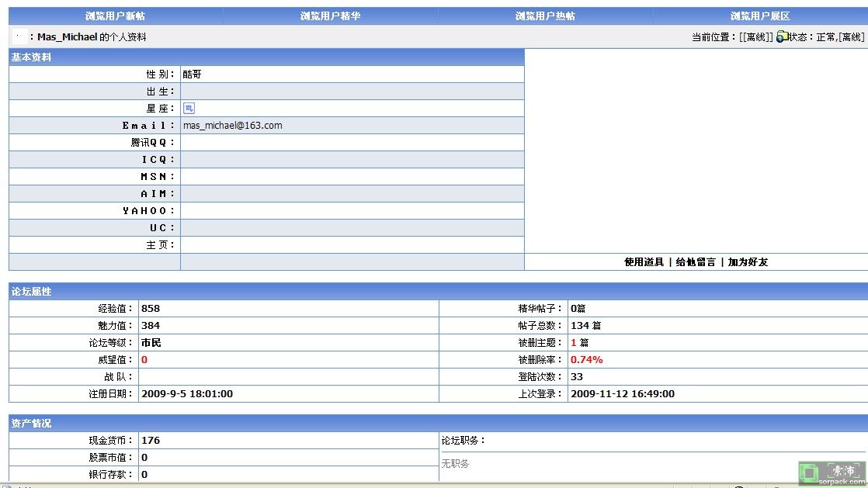Click the Scorpio zodiac sign icon
The width and height of the screenshot is (868, 488).
[x=189, y=109]
